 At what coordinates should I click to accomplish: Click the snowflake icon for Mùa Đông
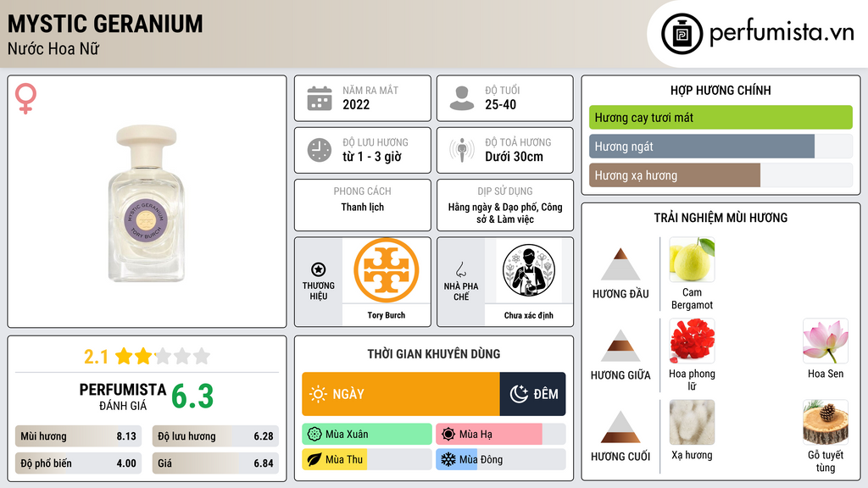(448, 460)
